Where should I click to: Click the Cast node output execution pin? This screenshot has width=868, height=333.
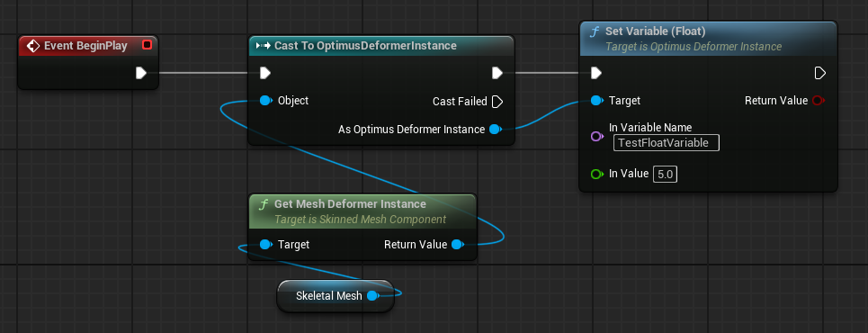497,73
